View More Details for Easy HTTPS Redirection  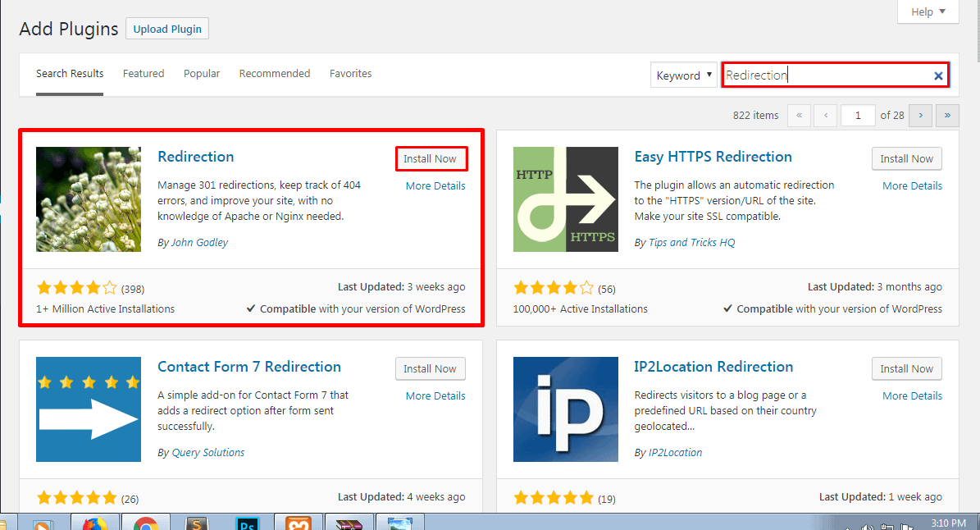pos(913,185)
